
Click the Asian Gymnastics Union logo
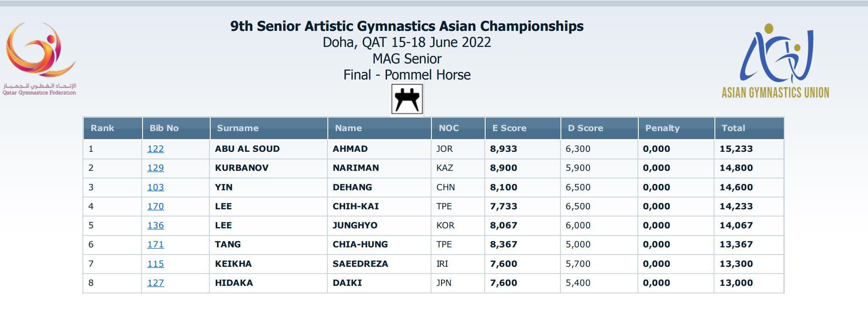coord(775,61)
